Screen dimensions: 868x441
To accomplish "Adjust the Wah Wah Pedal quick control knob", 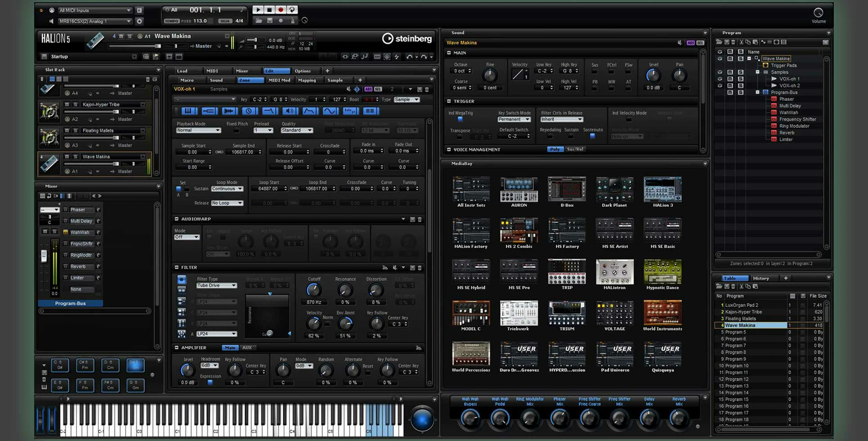I will point(500,419).
